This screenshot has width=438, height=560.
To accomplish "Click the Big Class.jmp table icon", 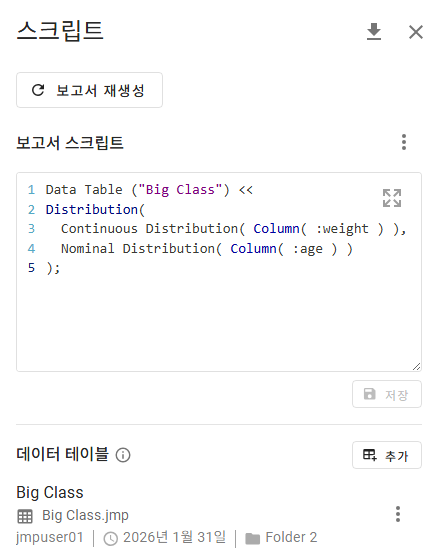I will click(25, 516).
